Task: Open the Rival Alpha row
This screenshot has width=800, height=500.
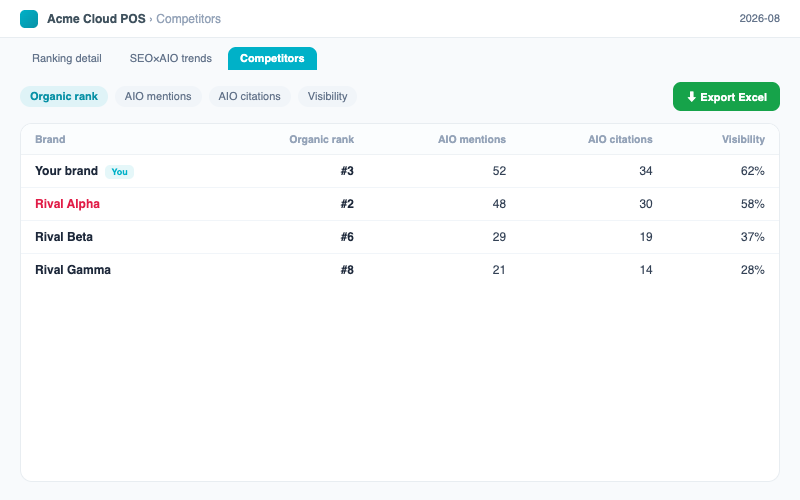Action: pyautogui.click(x=400, y=204)
